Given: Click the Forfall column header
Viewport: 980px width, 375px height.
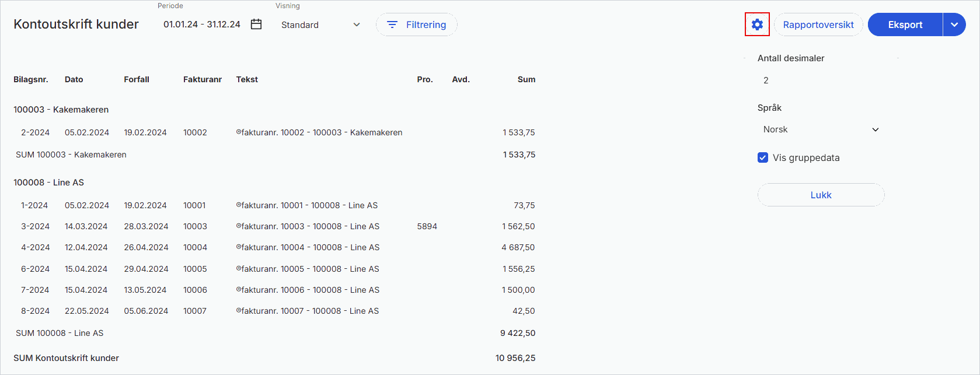Looking at the screenshot, I should [x=137, y=79].
